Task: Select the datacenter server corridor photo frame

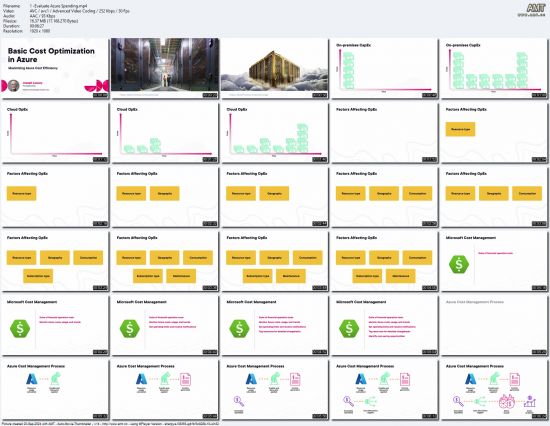Action: tap(165, 68)
